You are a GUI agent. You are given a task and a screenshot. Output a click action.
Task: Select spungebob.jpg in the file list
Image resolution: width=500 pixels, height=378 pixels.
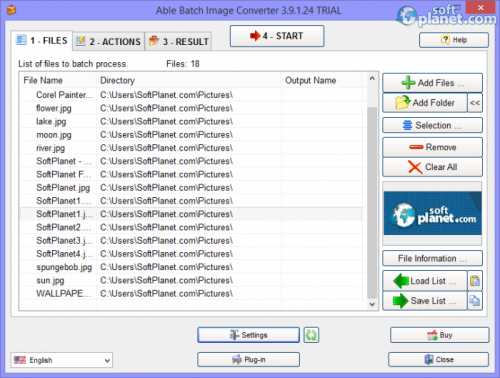click(x=191, y=267)
